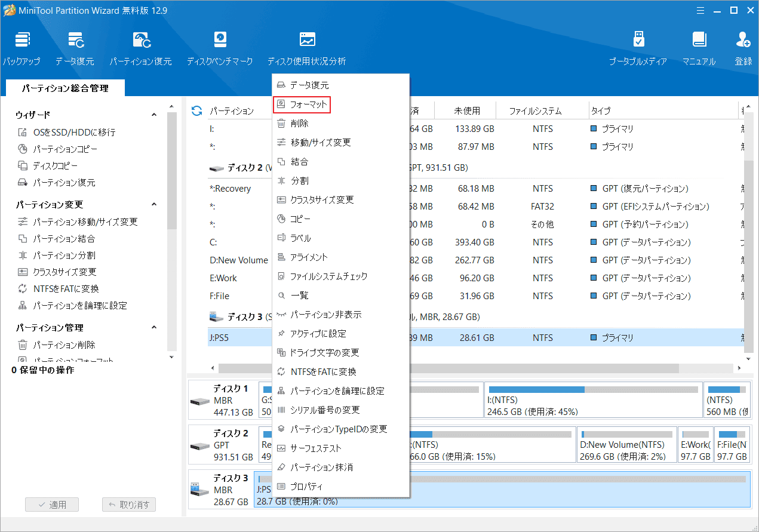Open the マニュアル manual
Viewport: 759px width, 532px height.
point(699,48)
